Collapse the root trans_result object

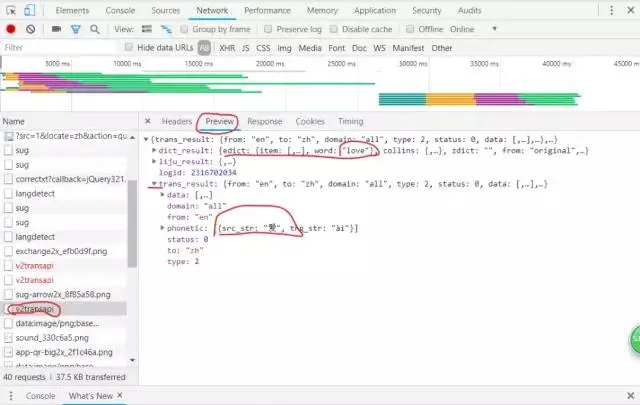(146, 140)
